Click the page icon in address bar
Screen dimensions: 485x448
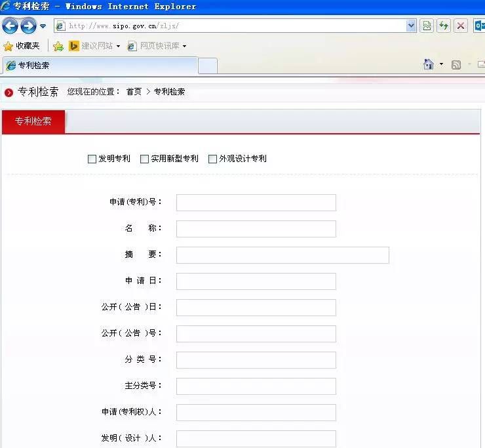point(60,26)
